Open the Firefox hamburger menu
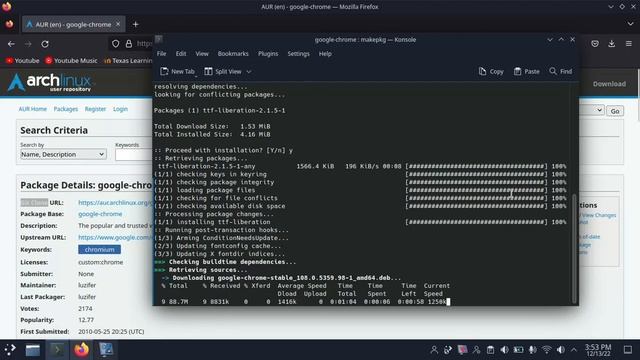 point(629,44)
